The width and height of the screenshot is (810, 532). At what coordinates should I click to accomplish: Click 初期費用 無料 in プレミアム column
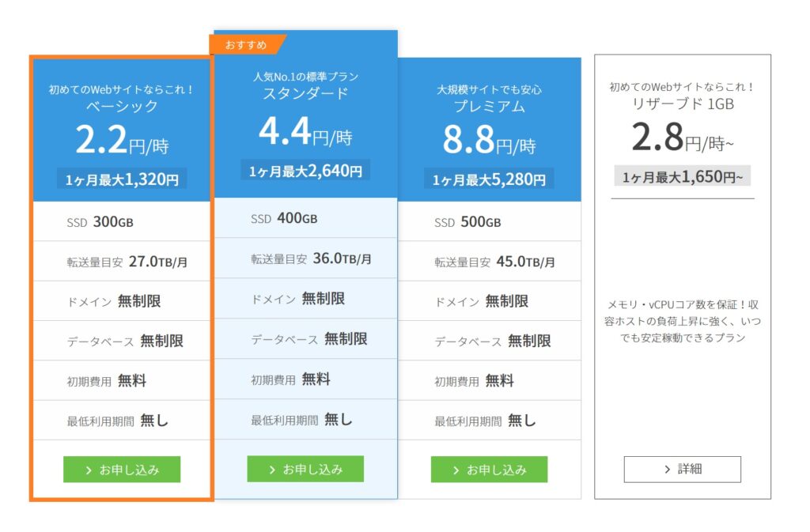489,380
